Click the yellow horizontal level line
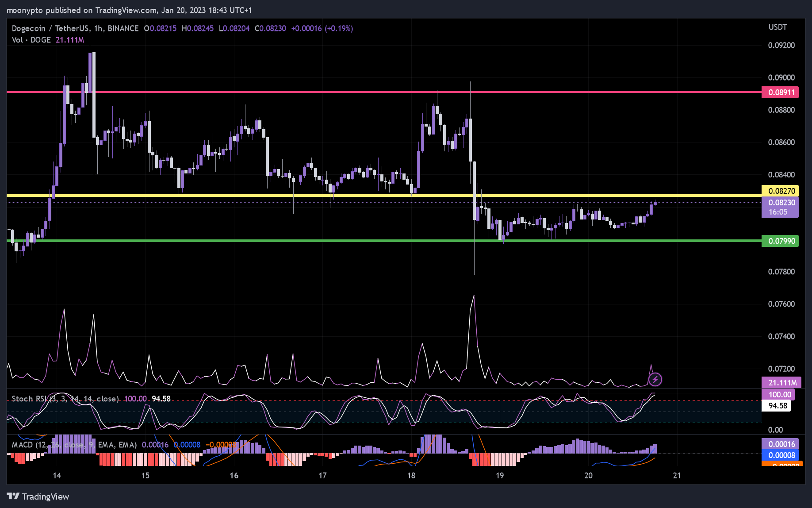The image size is (812, 508). click(x=384, y=195)
